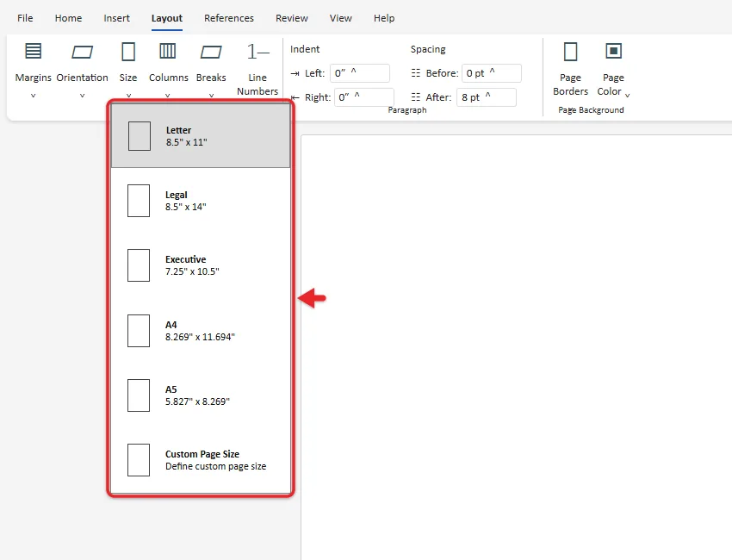
Task: Increase the Indent Left value stepper
Action: (353, 72)
